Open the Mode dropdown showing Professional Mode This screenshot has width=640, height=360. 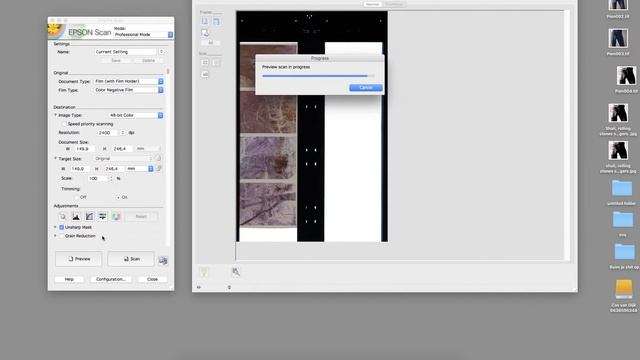(143, 35)
